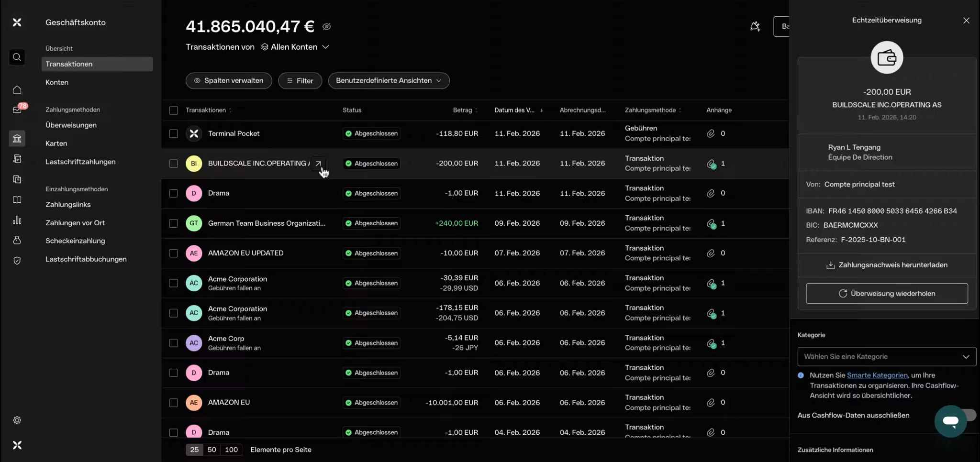
Task: Expand the Allen Konten account dropdown
Action: coord(295,47)
